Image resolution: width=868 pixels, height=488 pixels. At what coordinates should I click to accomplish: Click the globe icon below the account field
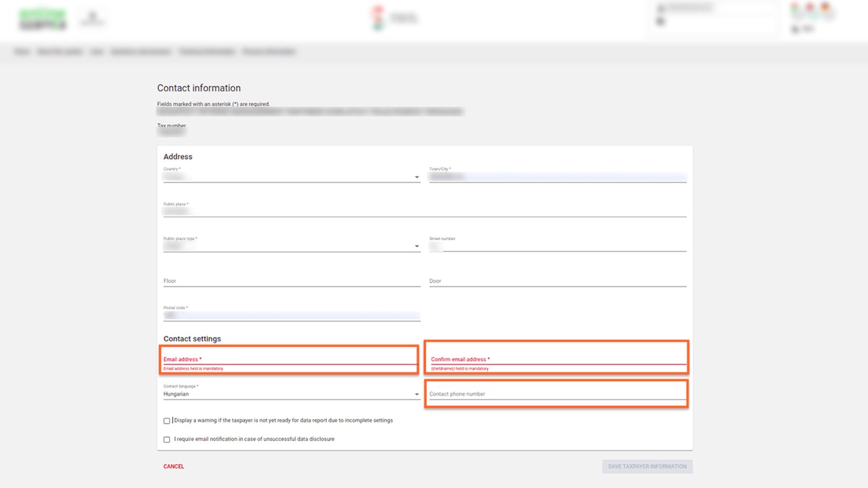[660, 22]
